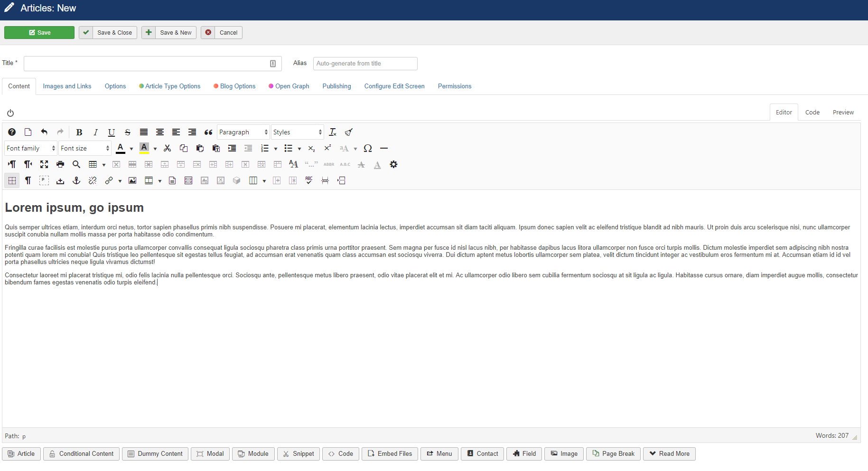The image size is (868, 471).
Task: Switch to the Publishing tab
Action: 336,86
